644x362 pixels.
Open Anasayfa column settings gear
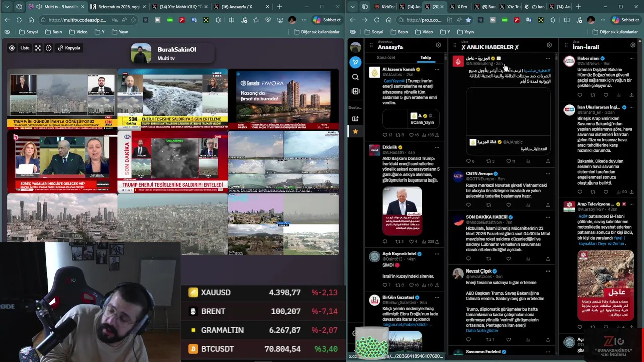coord(438,45)
